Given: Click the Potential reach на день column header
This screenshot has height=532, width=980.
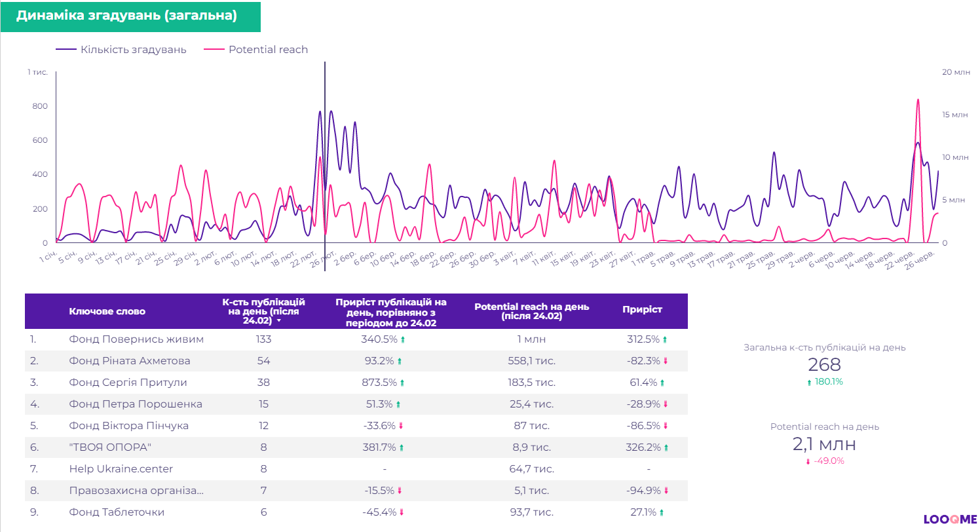Looking at the screenshot, I should point(531,311).
